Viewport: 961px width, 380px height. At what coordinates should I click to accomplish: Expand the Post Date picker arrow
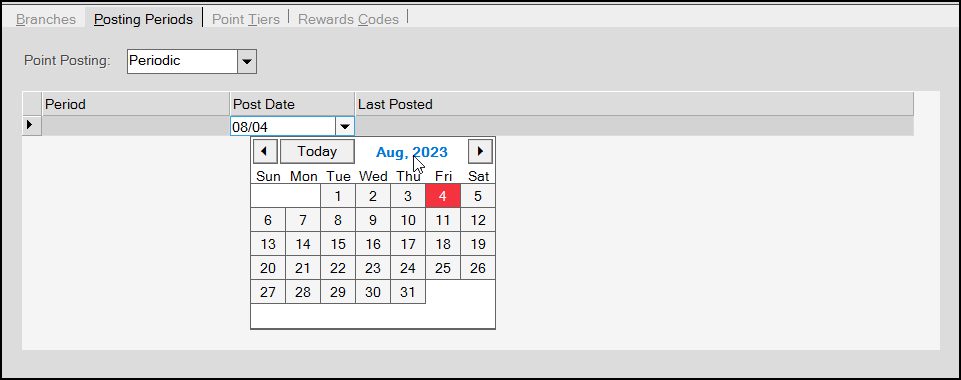click(x=345, y=127)
